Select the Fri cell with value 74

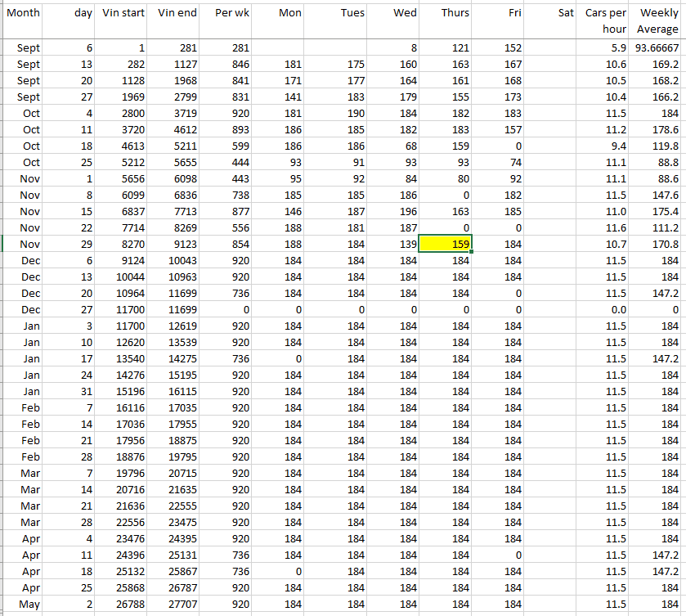498,162
